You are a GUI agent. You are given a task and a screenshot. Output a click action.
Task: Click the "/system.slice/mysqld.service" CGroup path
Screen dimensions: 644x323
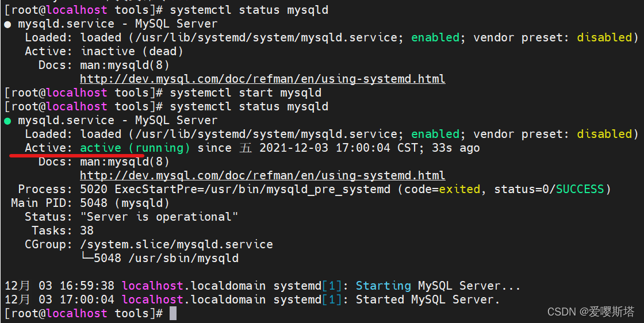[177, 245]
